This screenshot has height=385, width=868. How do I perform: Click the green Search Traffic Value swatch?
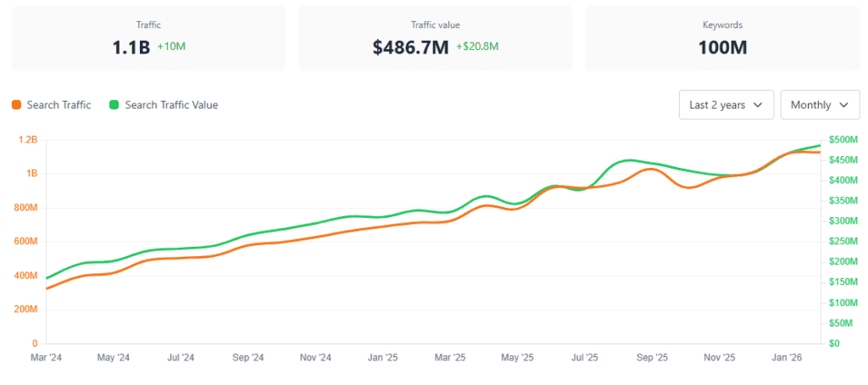pos(114,104)
